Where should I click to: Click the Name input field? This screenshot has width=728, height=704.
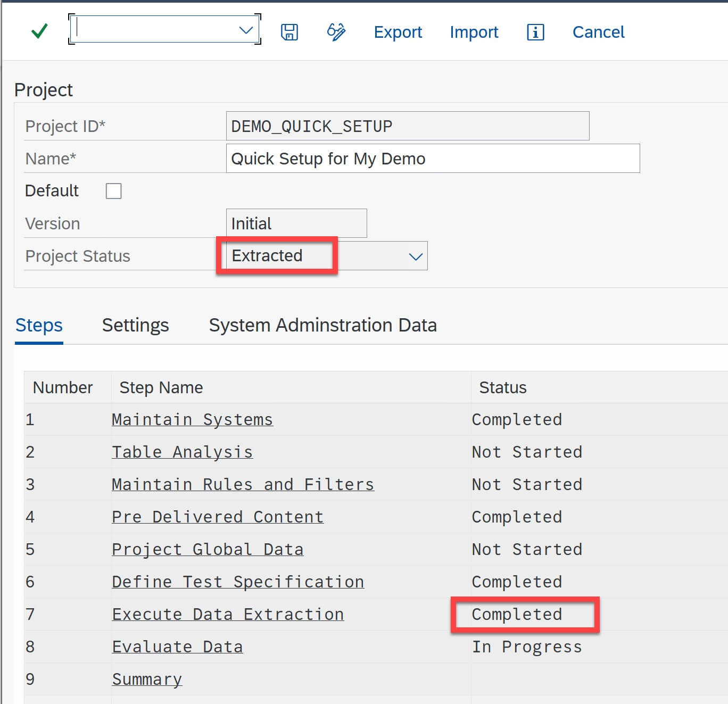(432, 159)
